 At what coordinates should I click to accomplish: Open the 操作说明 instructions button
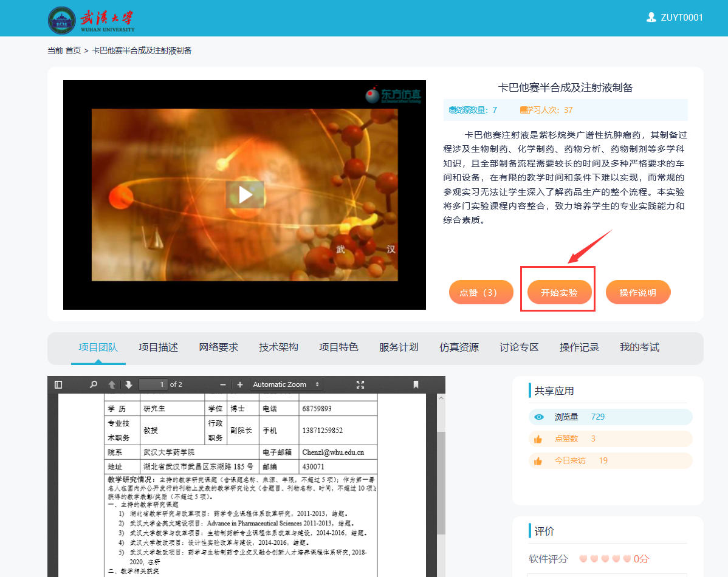tap(637, 292)
